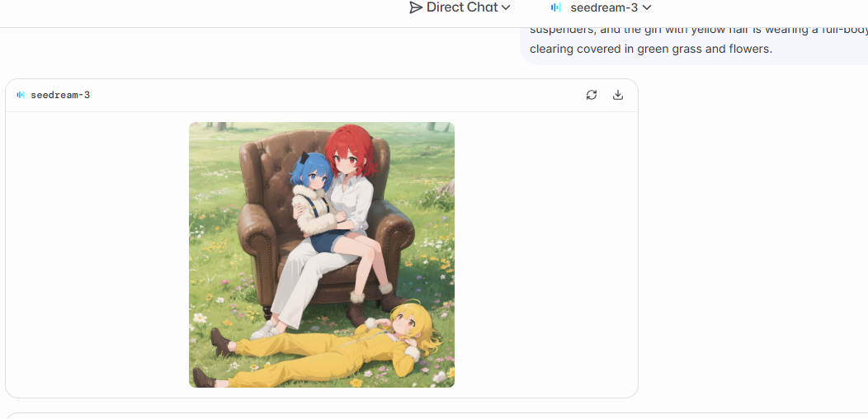
Task: Select the seedream-3 model name in header
Action: pos(604,7)
